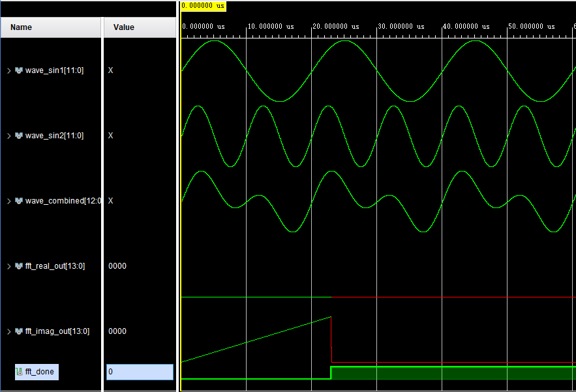This screenshot has width=576, height=392.
Task: Click the fft_real_out bus signal icon
Action: (x=19, y=266)
